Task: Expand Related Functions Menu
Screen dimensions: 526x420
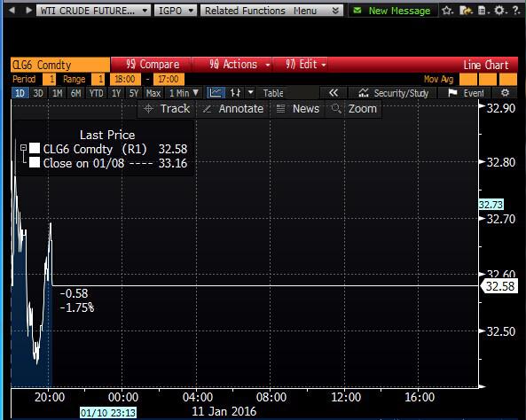Action: pos(271,11)
